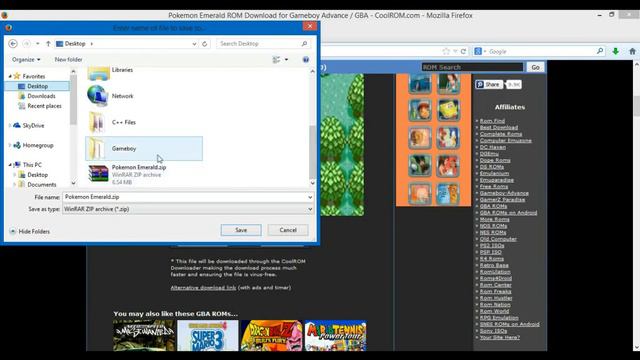The height and width of the screenshot is (360, 640).
Task: Open the dialog help icon
Action: pos(306,60)
